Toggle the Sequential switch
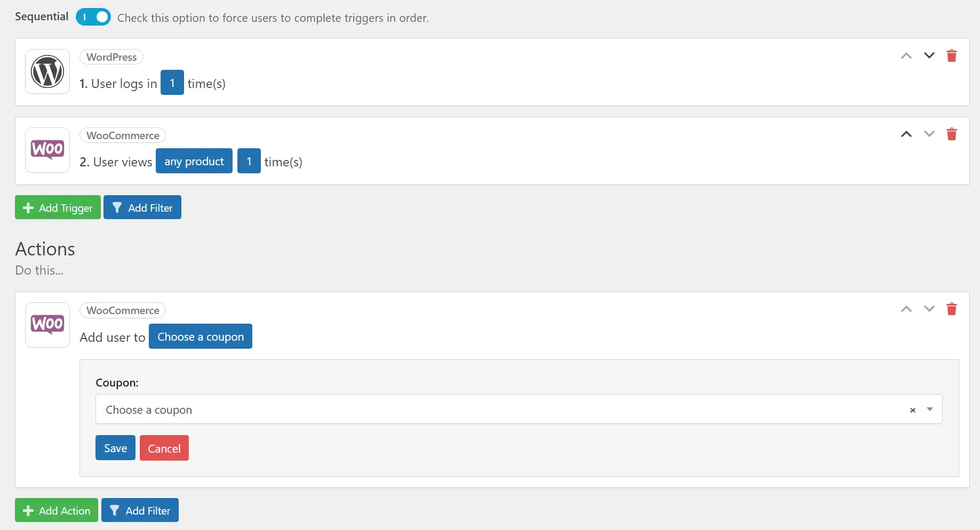 93,17
